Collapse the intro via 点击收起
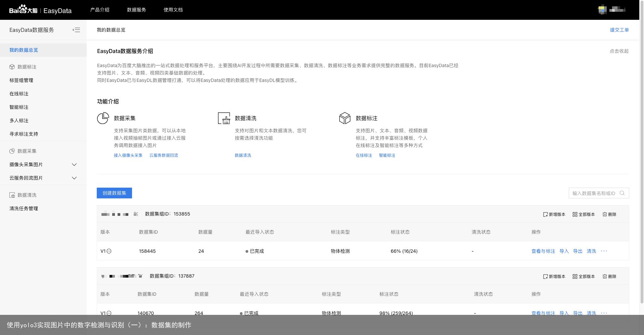The width and height of the screenshot is (644, 335). 619,51
